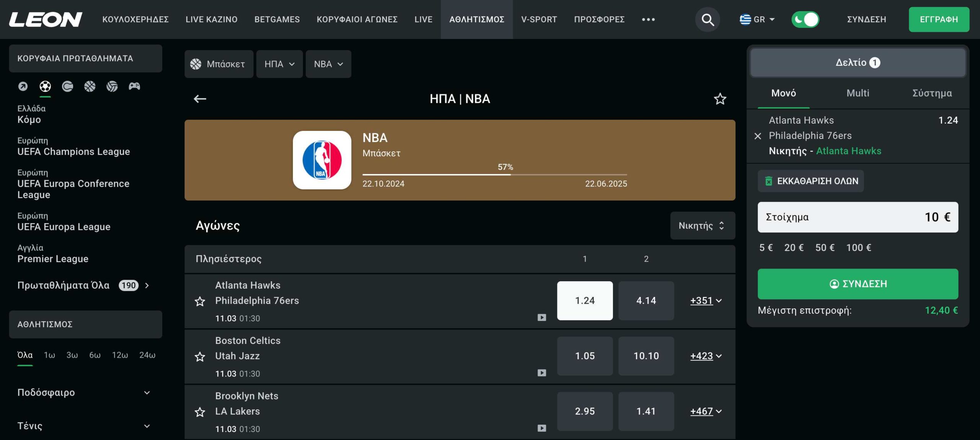The image size is (980, 440).
Task: Open the ΗΠΑ country dropdown
Action: click(x=279, y=64)
